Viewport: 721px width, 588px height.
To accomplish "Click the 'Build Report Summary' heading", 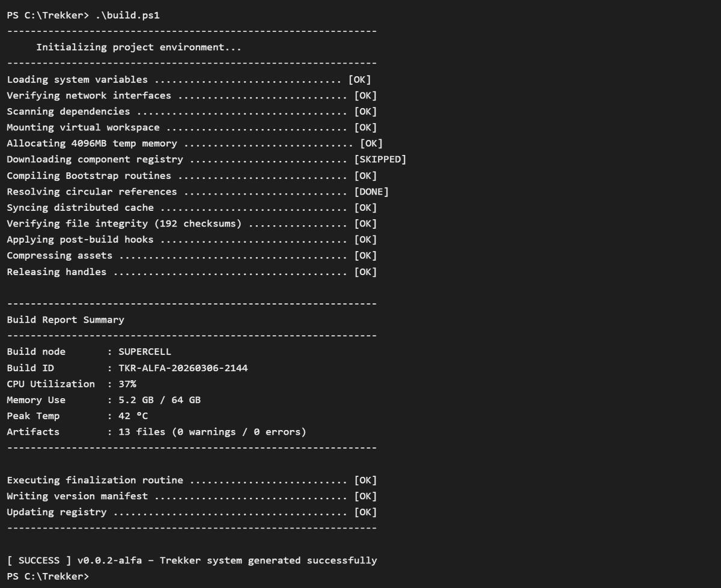I will (x=65, y=320).
